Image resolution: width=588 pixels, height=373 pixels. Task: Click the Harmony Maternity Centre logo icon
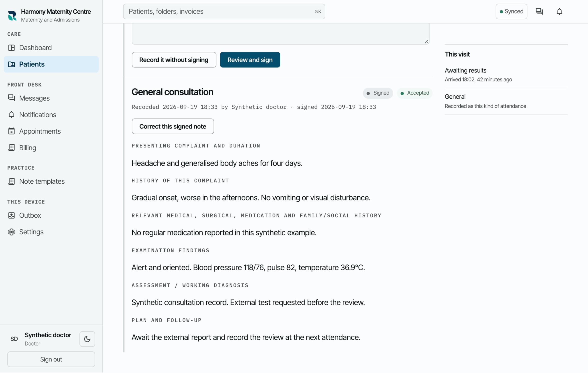tap(12, 15)
